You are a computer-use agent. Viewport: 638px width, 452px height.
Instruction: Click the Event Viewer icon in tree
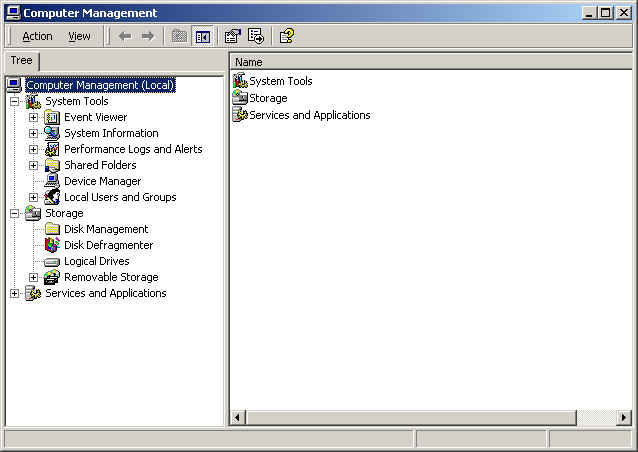click(52, 118)
